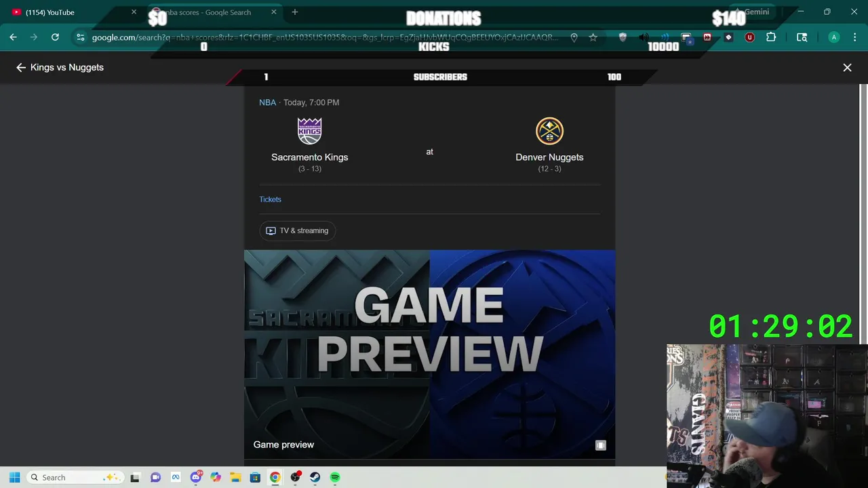The height and width of the screenshot is (488, 868).
Task: Open the shield extension icon
Action: coord(623,37)
